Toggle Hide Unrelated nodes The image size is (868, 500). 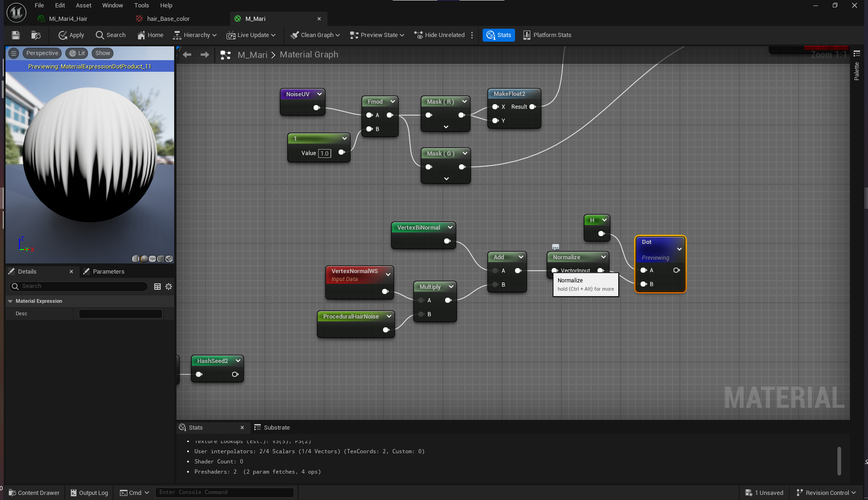(440, 35)
